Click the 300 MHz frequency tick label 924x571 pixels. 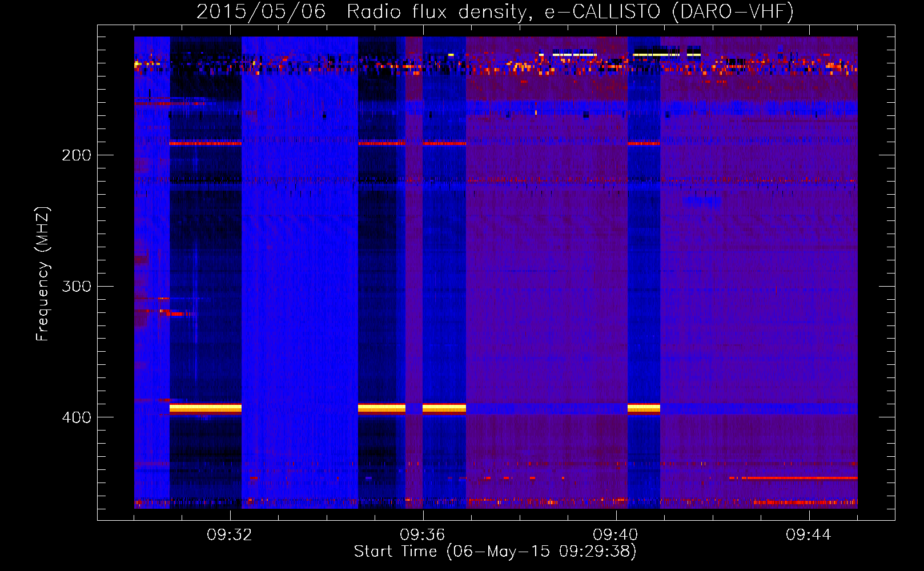click(x=77, y=286)
